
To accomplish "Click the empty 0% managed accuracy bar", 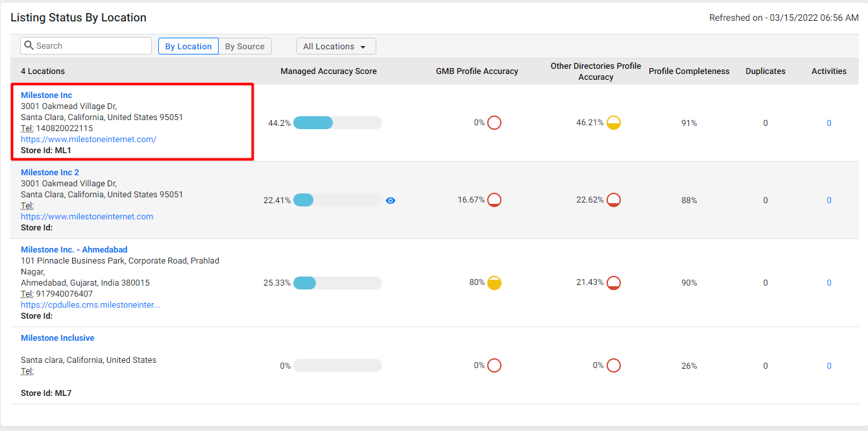I will [x=337, y=365].
